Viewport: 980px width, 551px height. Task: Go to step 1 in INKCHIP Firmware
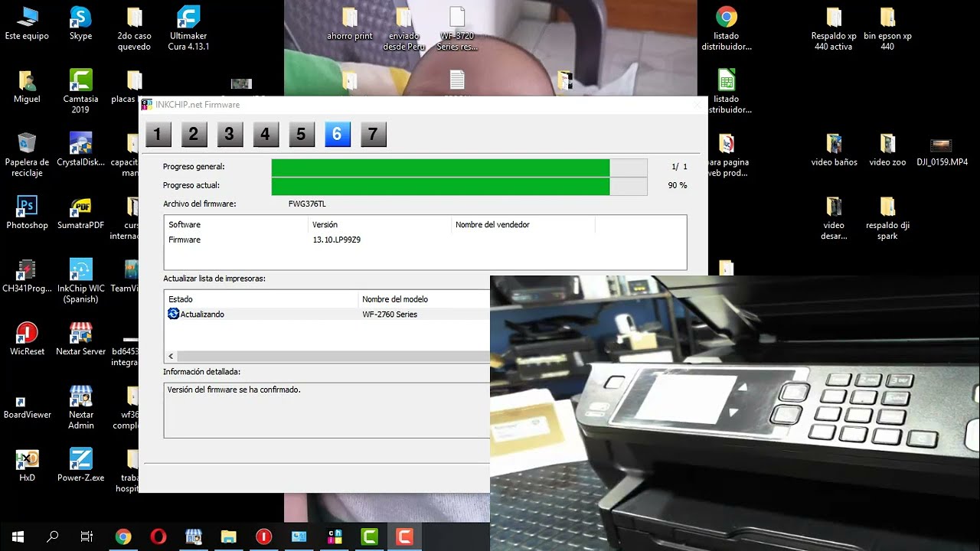click(158, 135)
